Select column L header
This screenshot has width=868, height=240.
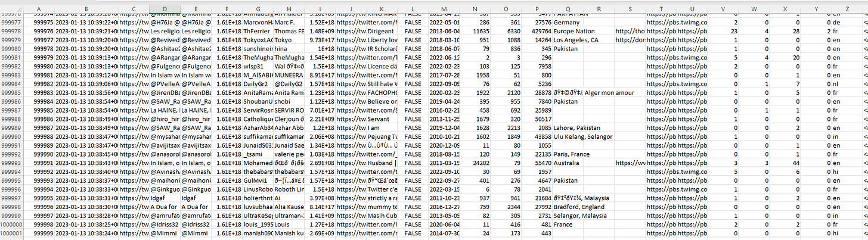[412, 8]
